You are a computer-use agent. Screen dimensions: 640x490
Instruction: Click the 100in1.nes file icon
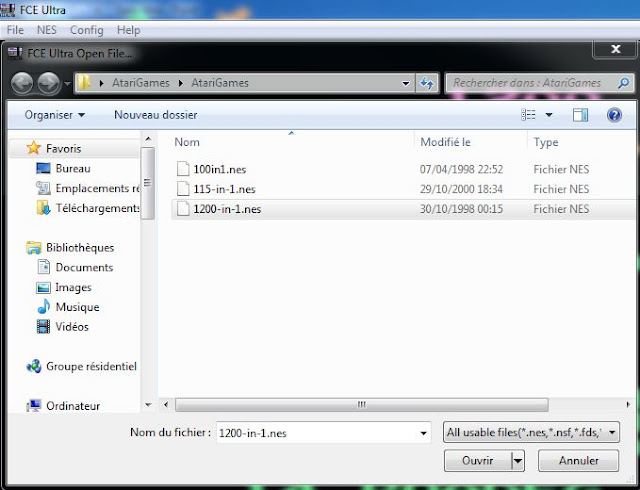pyautogui.click(x=183, y=169)
